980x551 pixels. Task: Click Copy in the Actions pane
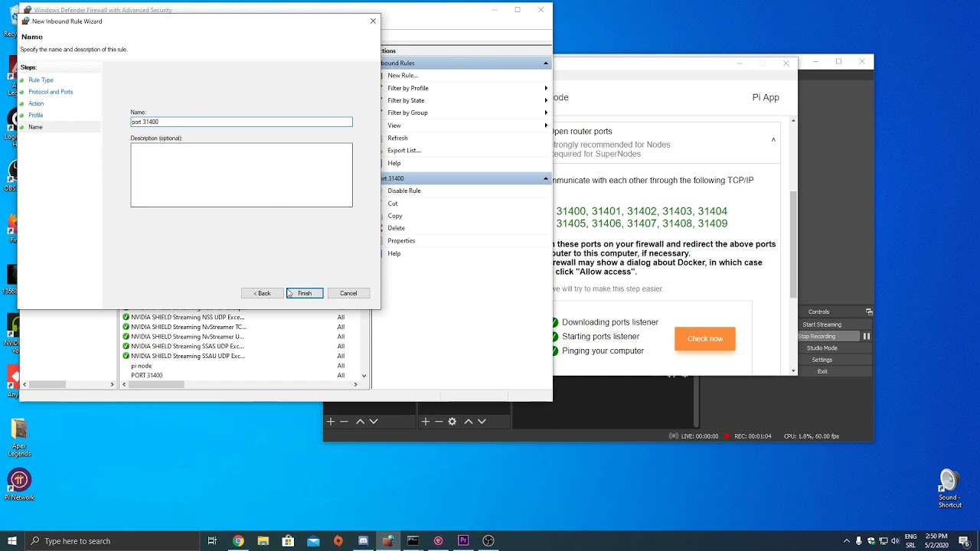(x=395, y=216)
